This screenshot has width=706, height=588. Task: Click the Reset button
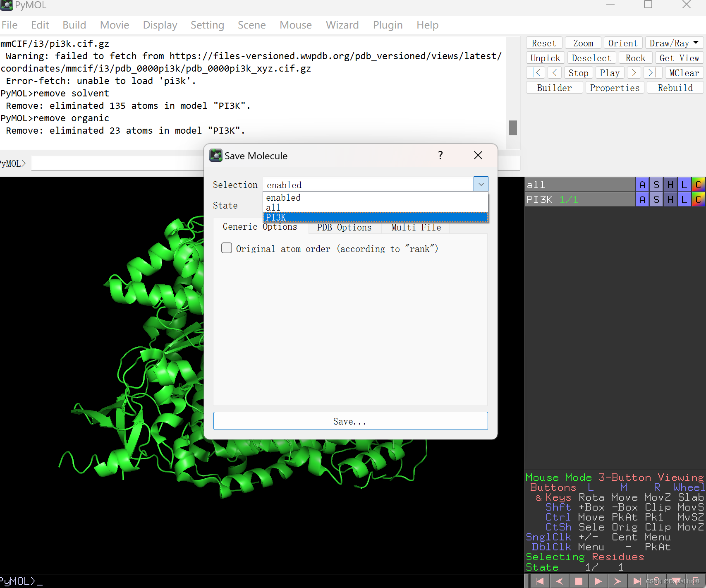pyautogui.click(x=544, y=43)
